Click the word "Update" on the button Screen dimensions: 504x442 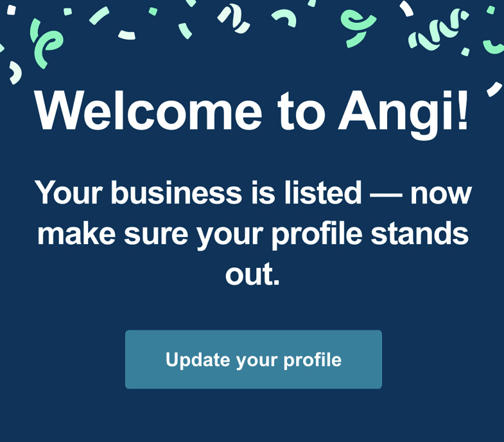point(198,359)
